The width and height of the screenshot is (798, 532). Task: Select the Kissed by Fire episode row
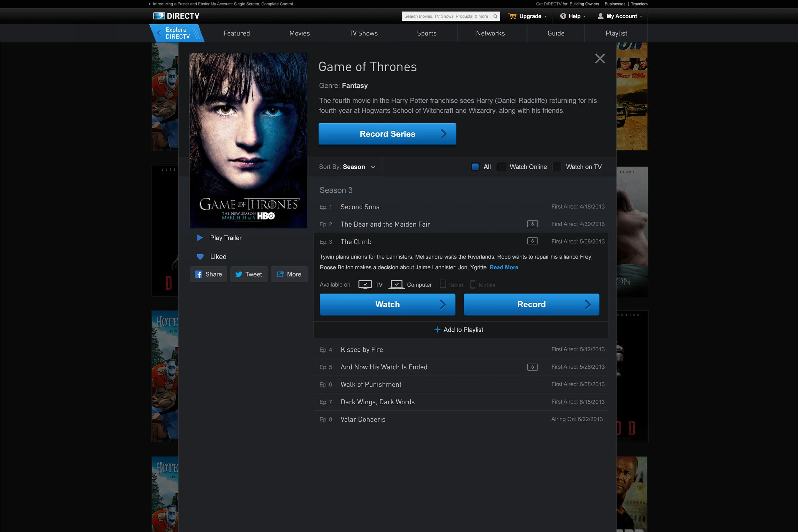click(x=362, y=349)
